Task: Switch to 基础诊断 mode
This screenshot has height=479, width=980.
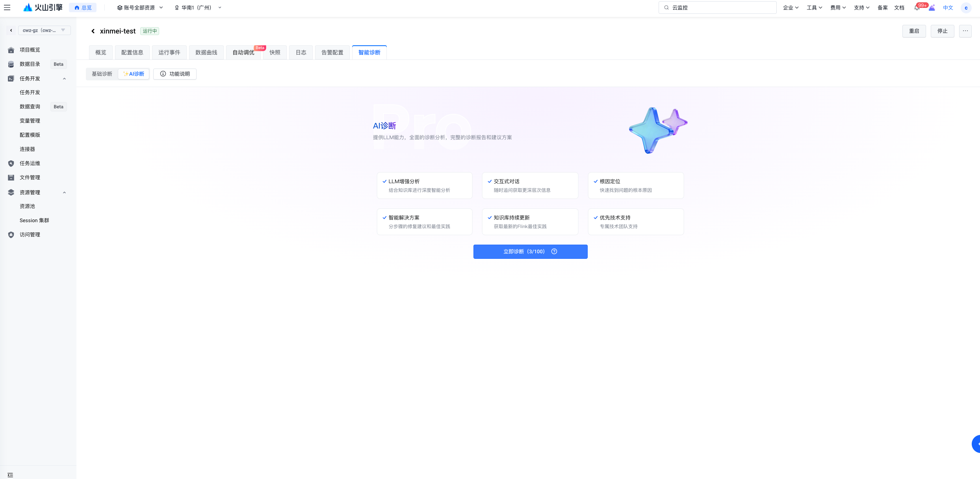Action: [102, 74]
